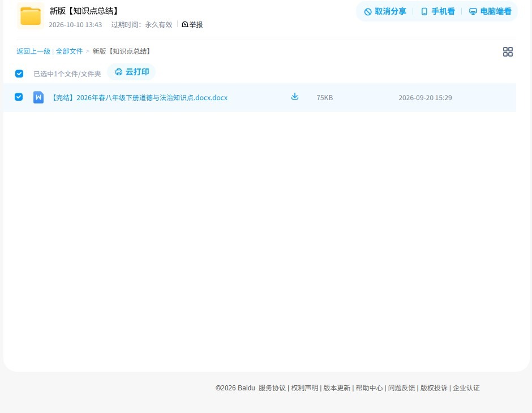Go back via 返回上一级
This screenshot has height=413, width=532.
point(33,51)
